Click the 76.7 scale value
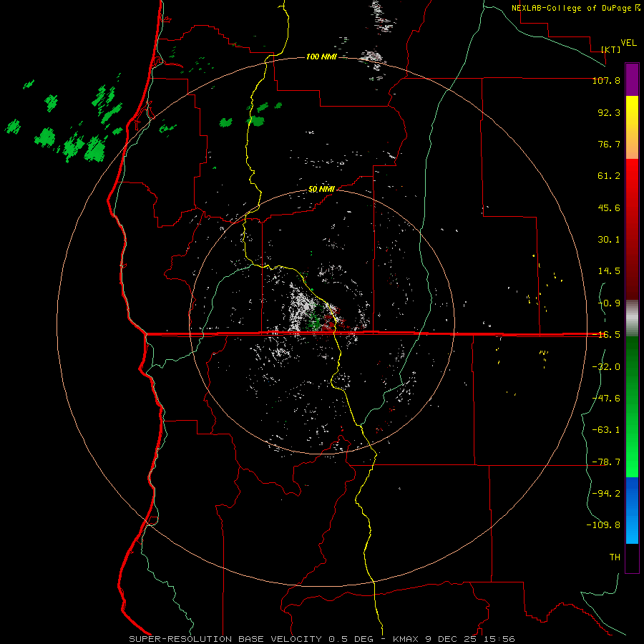 pos(609,144)
